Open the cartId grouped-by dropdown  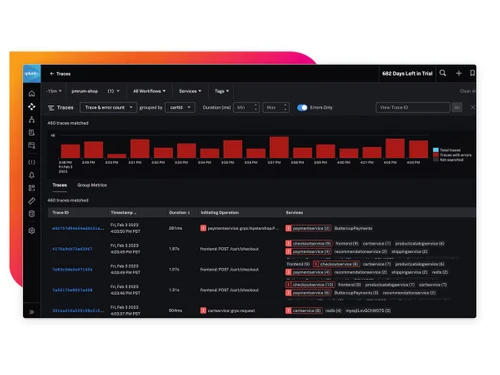click(x=180, y=107)
